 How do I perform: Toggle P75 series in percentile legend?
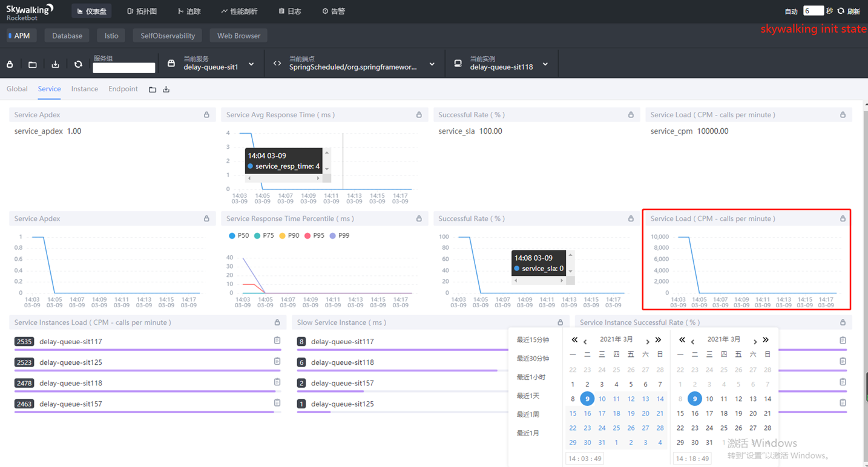264,235
